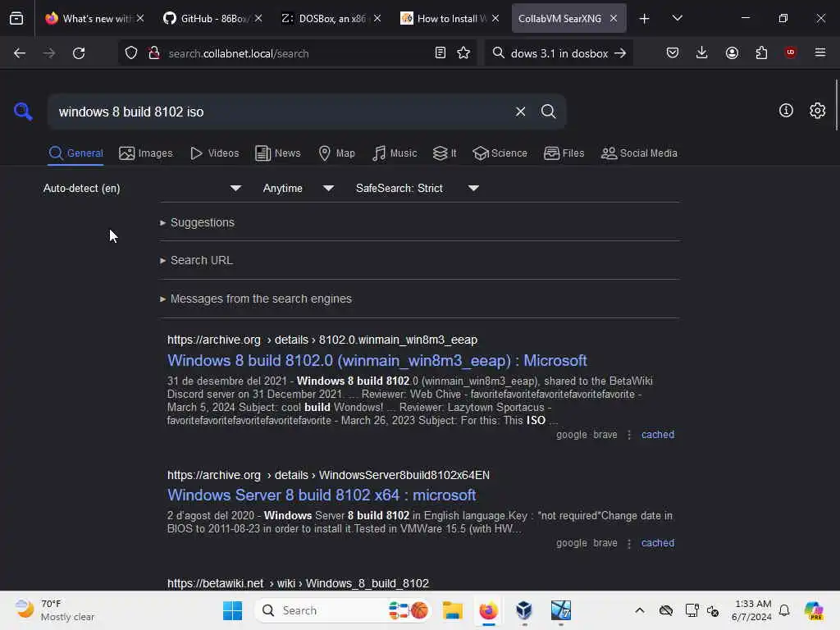This screenshot has height=630, width=840.
Task: Submit SearXNG search with magnifier button
Action: tap(549, 112)
